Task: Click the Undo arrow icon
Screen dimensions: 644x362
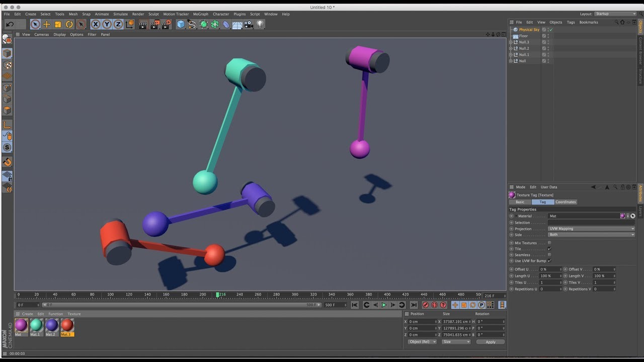Action: point(10,24)
